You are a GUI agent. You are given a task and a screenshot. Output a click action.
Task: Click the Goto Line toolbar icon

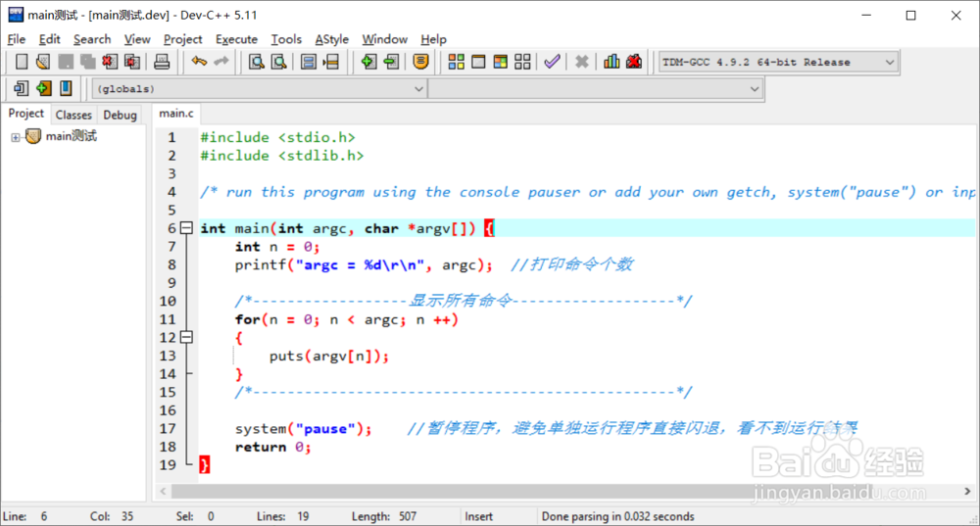tap(330, 62)
